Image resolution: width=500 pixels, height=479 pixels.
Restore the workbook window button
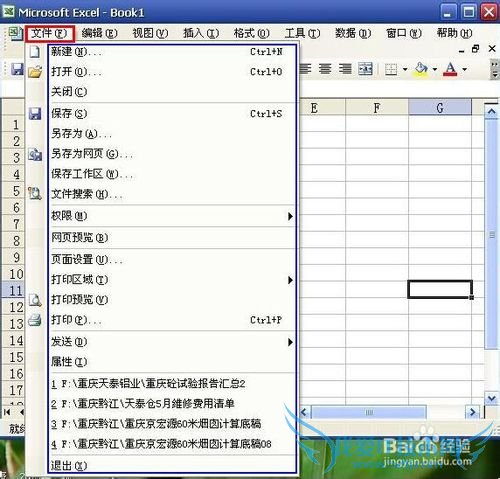tap(476, 49)
